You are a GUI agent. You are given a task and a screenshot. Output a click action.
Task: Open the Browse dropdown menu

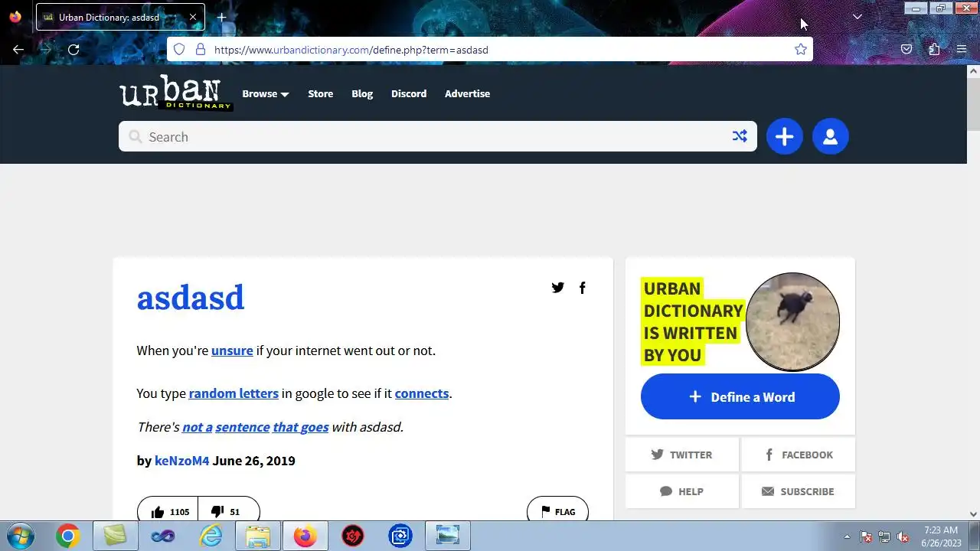tap(266, 93)
